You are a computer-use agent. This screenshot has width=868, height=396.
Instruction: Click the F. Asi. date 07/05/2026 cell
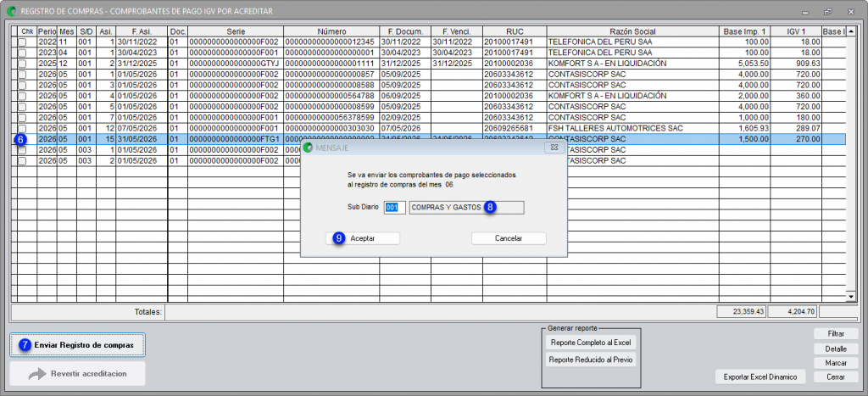(142, 129)
